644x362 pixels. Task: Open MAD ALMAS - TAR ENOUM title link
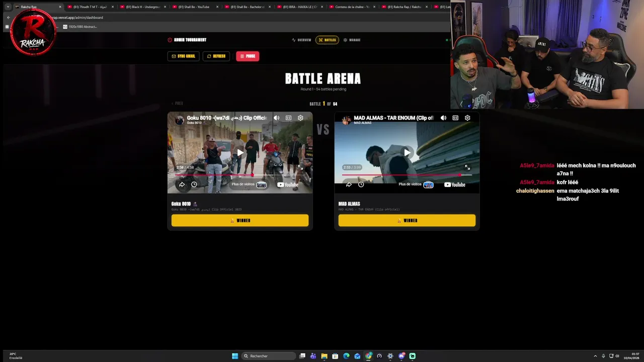[x=393, y=118]
